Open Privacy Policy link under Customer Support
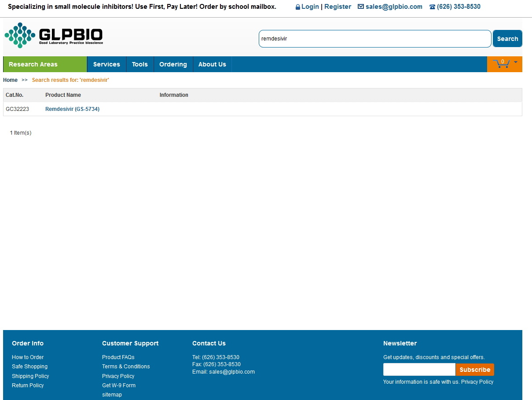Viewport: 532px width, 400px height. click(x=118, y=376)
